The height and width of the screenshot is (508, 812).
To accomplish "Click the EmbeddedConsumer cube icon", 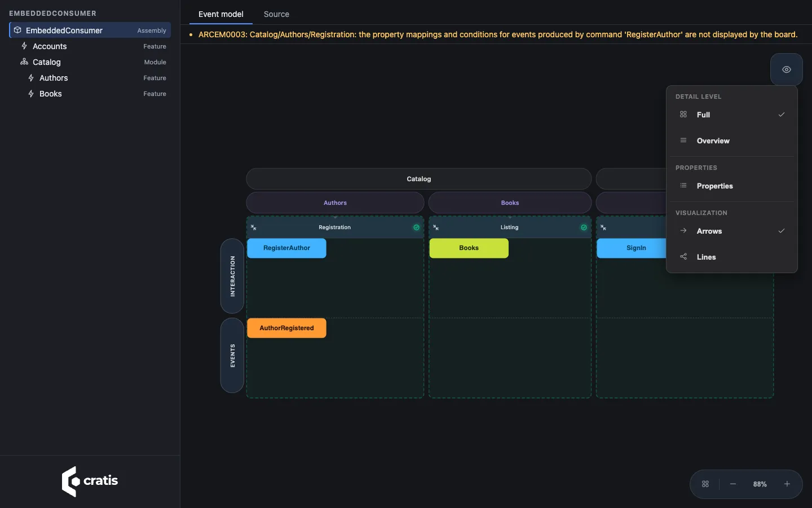I will tap(17, 30).
